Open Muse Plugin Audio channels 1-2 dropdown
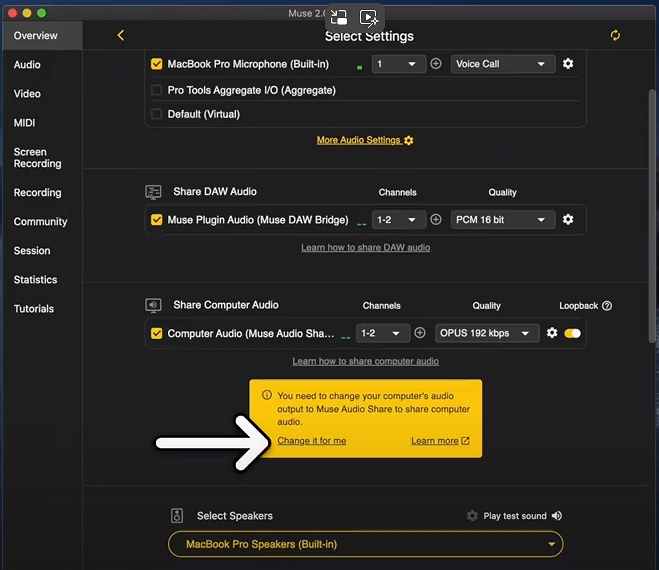Viewport: 659px width, 570px height. pyautogui.click(x=398, y=219)
